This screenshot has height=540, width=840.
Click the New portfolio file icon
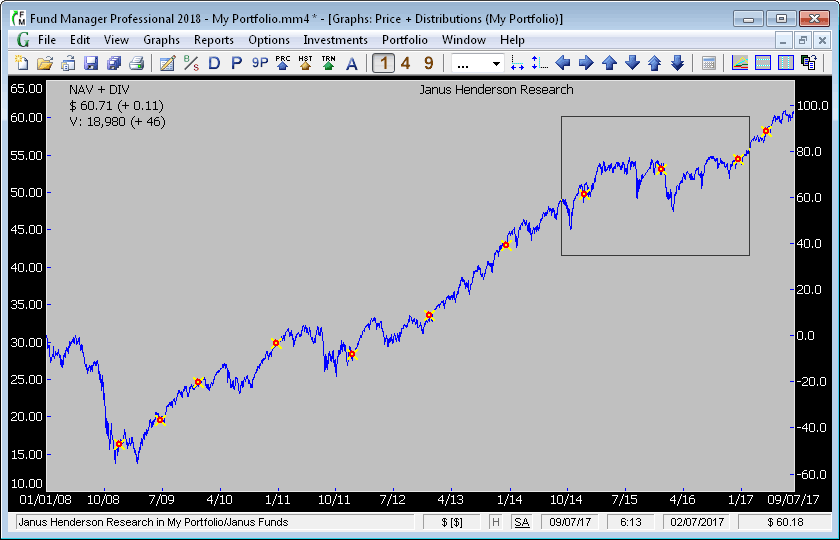(x=21, y=63)
